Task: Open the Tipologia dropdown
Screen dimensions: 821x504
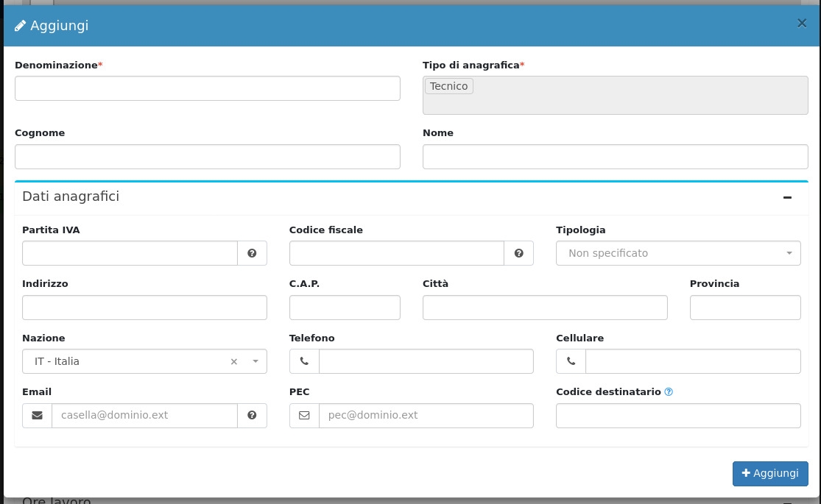Action: click(x=677, y=253)
